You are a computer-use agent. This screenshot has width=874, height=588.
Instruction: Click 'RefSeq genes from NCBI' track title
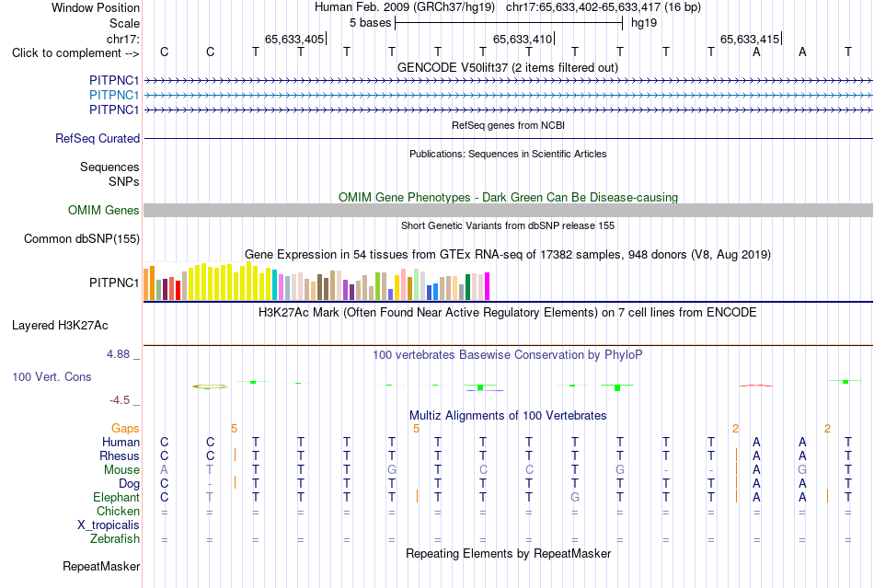click(x=508, y=125)
